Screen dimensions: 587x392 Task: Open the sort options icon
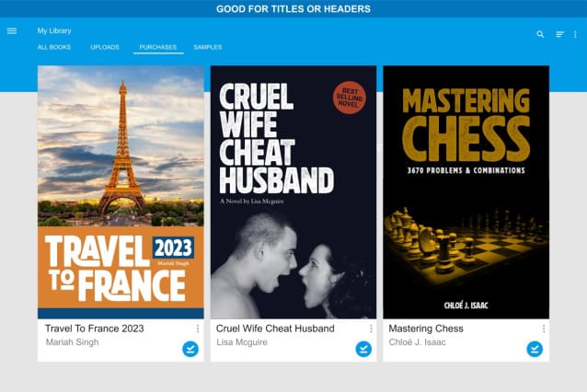pos(560,34)
